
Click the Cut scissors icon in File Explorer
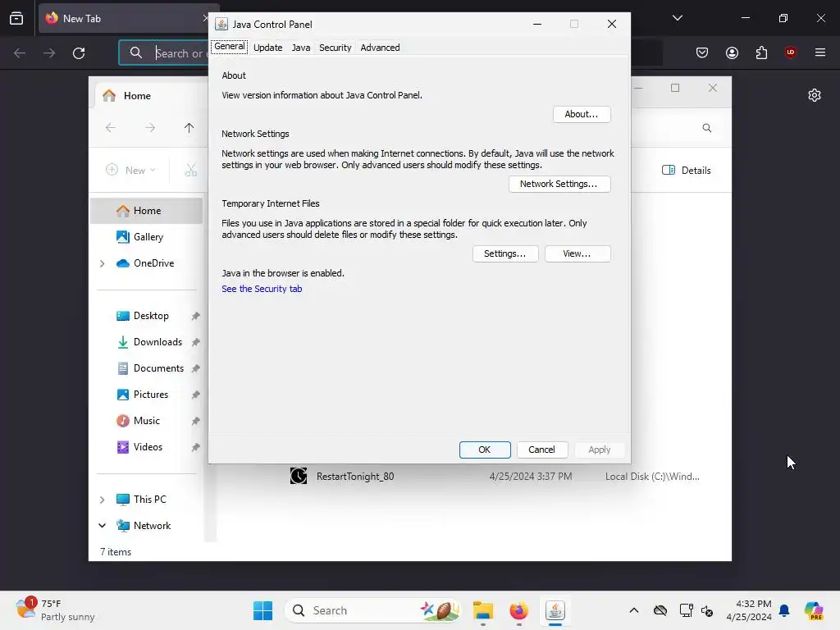tap(190, 170)
